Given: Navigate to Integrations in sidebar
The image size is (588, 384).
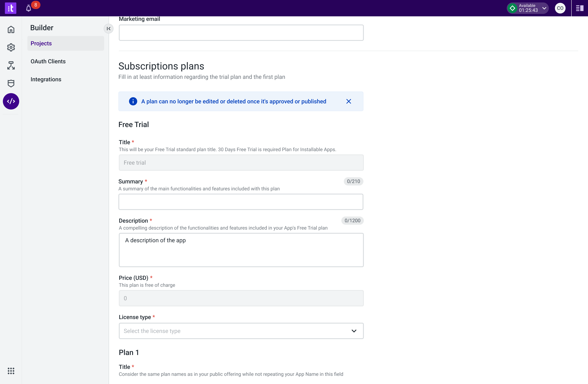Looking at the screenshot, I should tap(46, 79).
